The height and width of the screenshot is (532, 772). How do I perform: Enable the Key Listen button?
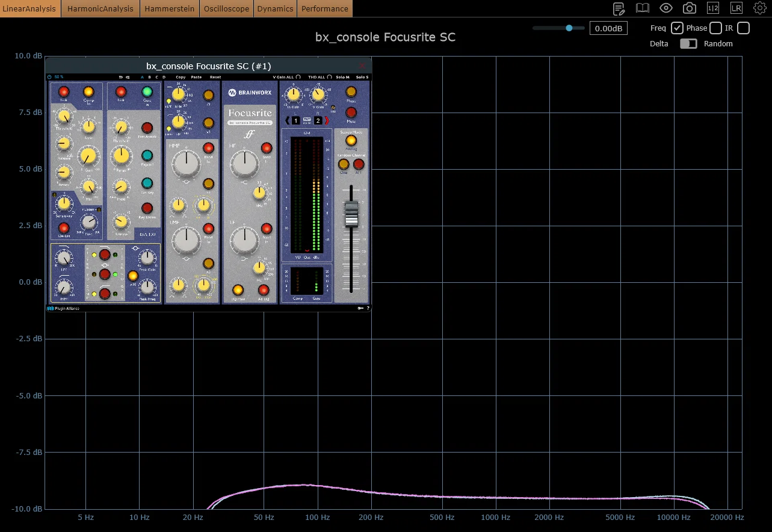click(147, 208)
